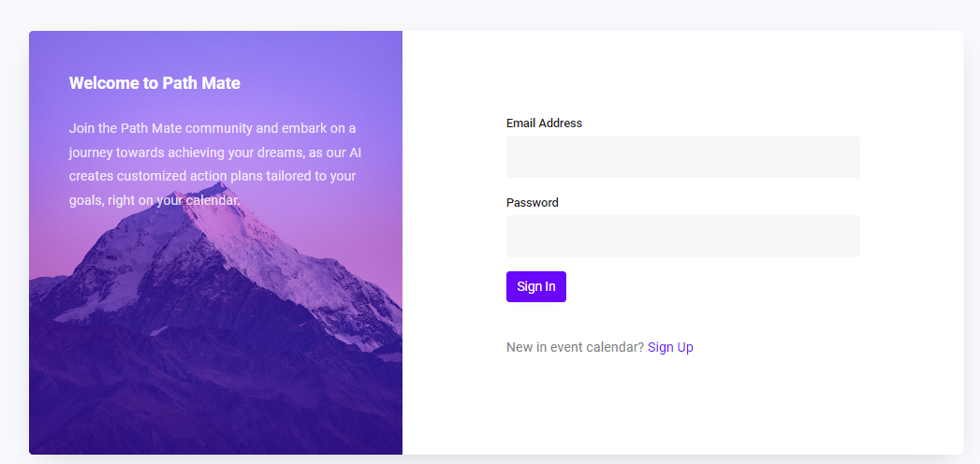Click the 'goals, right on your calendar' line
The image size is (980, 464).
click(154, 200)
